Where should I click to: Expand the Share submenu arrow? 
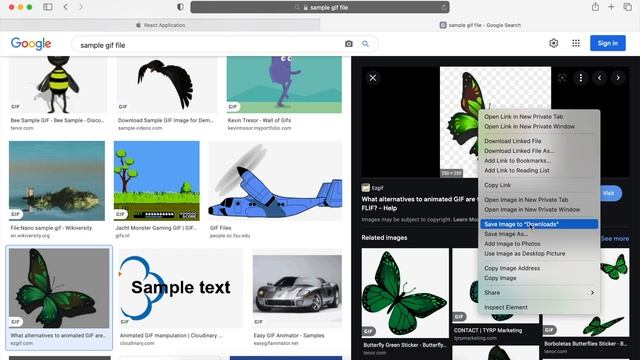click(x=592, y=293)
